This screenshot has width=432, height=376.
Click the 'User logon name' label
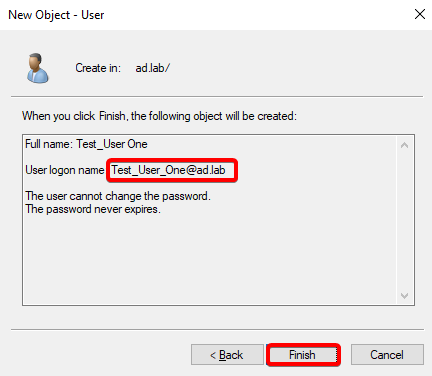coord(65,170)
